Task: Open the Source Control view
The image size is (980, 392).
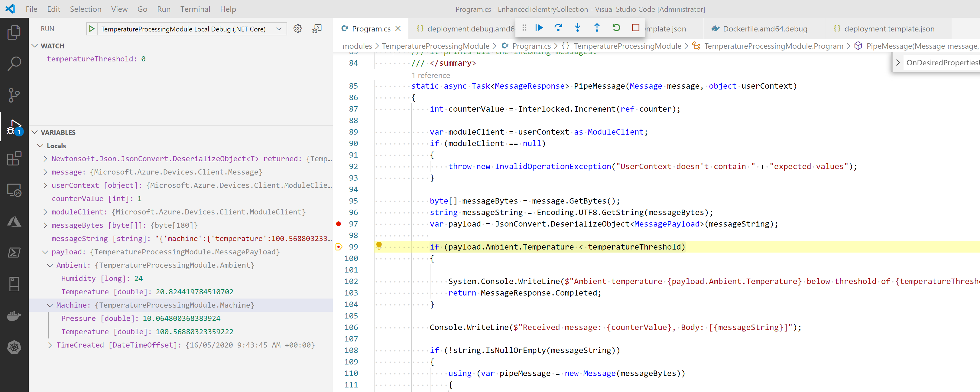Action: tap(14, 95)
